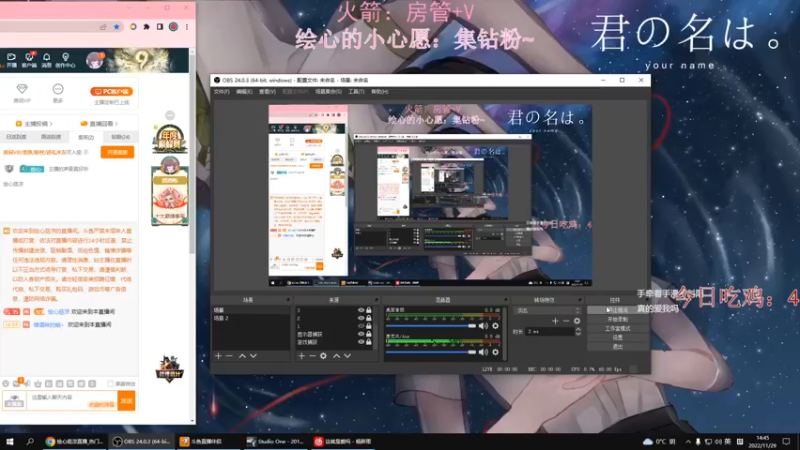The image size is (800, 450).
Task: Open OBS 编辑 menu
Action: click(244, 92)
